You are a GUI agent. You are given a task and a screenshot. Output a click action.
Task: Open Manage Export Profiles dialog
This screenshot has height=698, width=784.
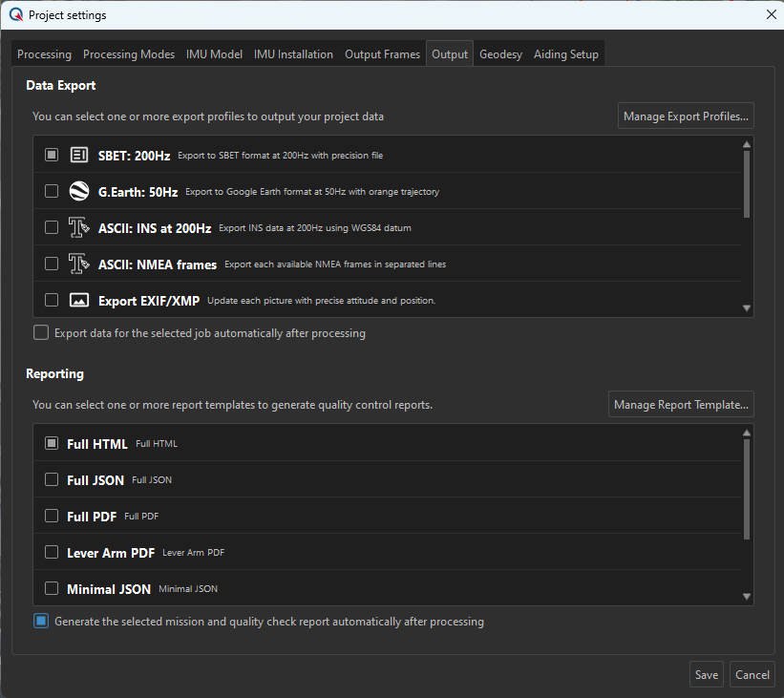[x=686, y=116]
